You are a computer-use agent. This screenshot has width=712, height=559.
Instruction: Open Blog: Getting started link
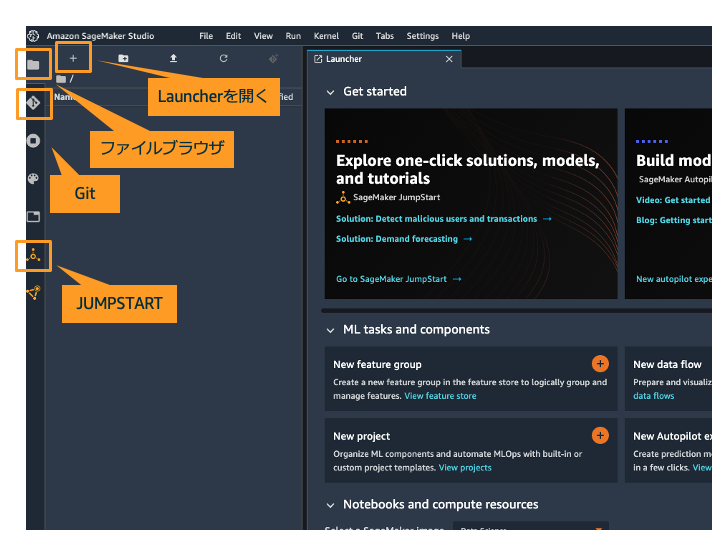tap(673, 220)
